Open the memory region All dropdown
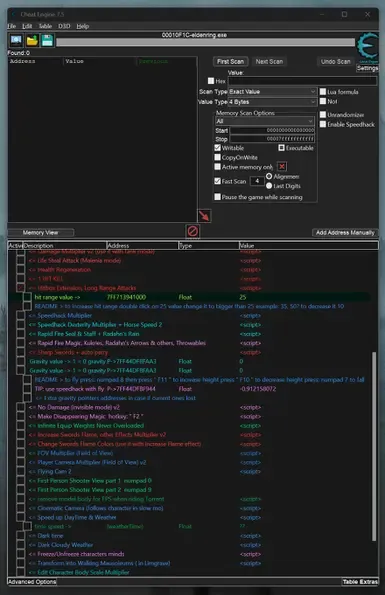385x595 pixels. (264, 121)
